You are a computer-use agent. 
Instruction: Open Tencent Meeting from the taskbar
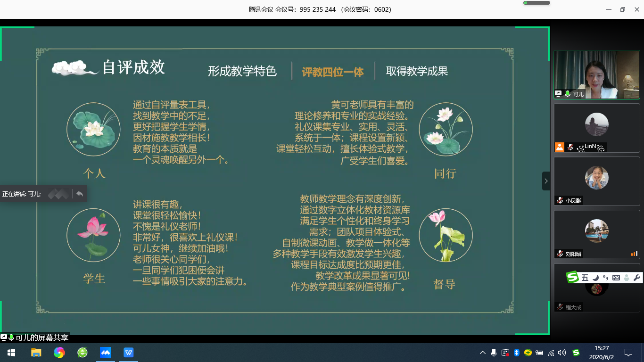pos(106,353)
